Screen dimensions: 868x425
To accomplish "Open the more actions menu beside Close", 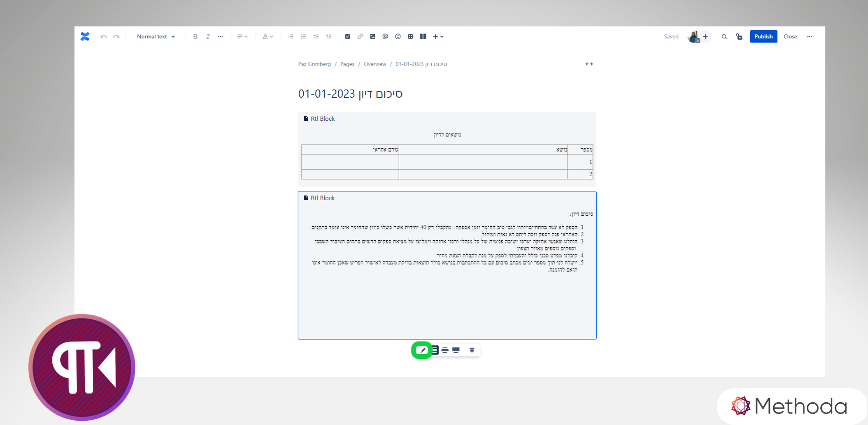I will point(810,36).
